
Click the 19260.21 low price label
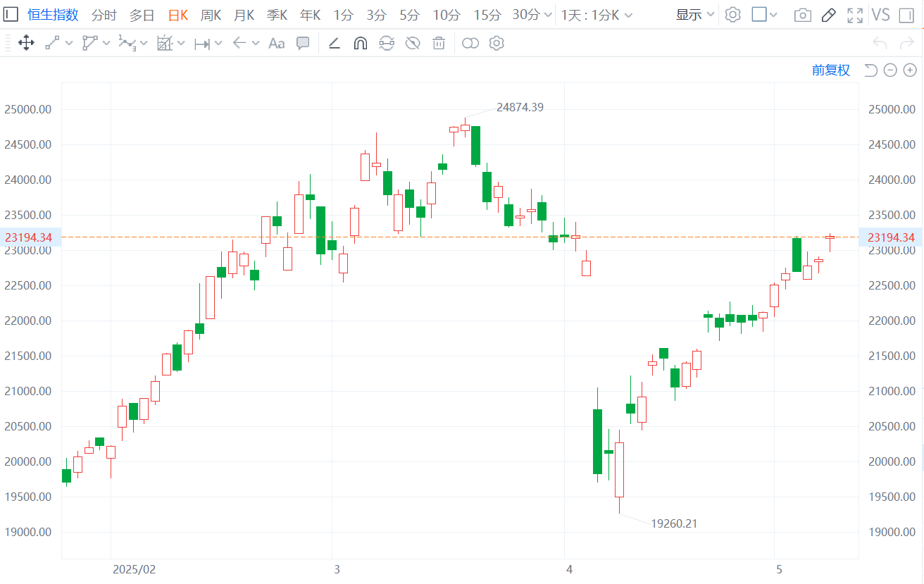pos(674,523)
